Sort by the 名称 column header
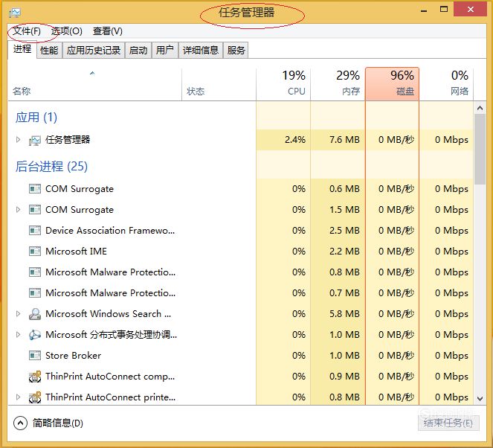This screenshot has height=448, width=493. click(94, 85)
